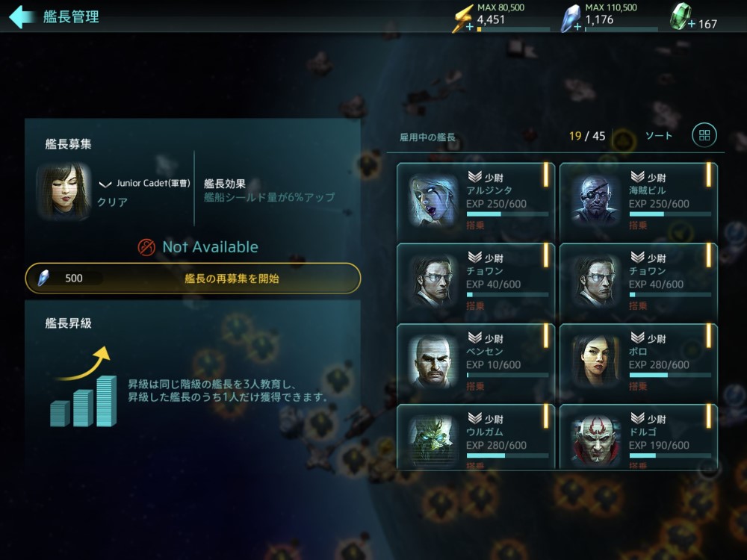The width and height of the screenshot is (747, 560).
Task: Choose captain ベンセン portrait
Action: click(x=433, y=362)
